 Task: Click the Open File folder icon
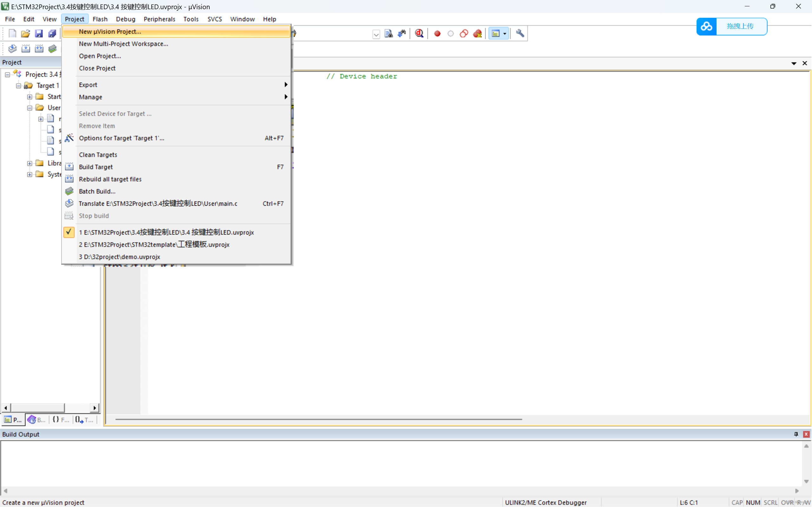[x=25, y=33]
